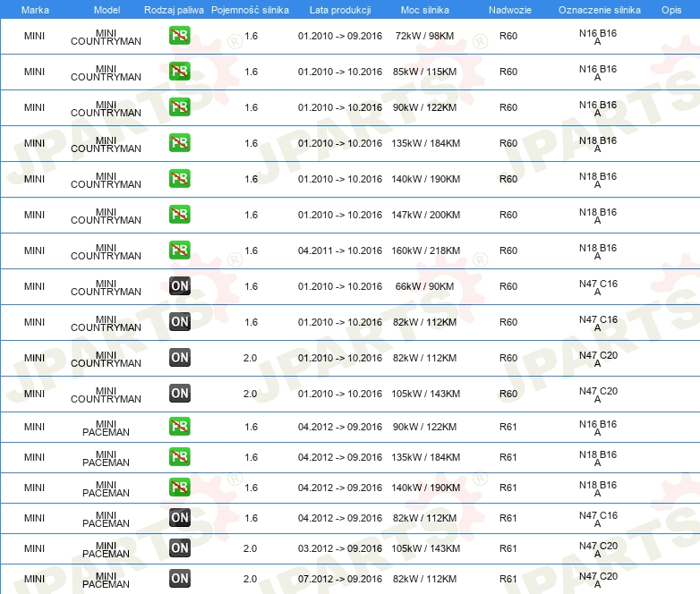700x594 pixels.
Task: Click petrol icon in Paceman 90kW / 122KM row
Action: (179, 427)
